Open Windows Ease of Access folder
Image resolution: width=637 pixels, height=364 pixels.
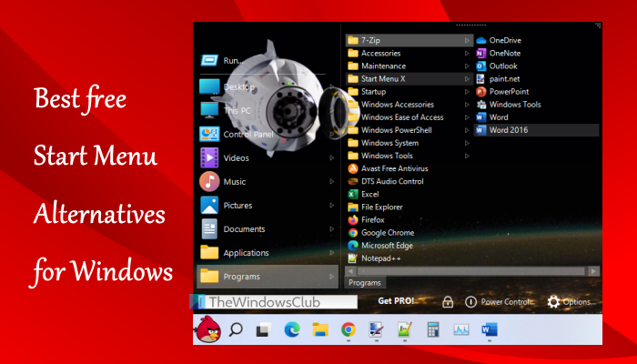[409, 117]
